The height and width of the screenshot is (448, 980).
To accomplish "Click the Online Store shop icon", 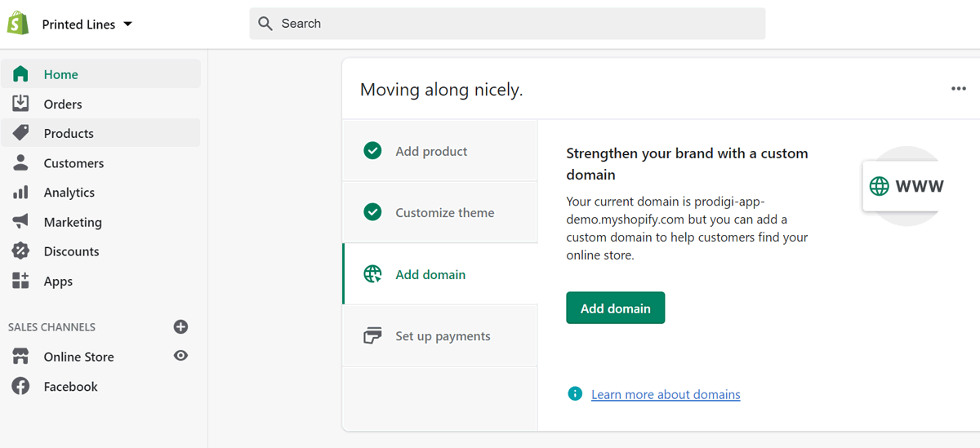I will pyautogui.click(x=20, y=357).
